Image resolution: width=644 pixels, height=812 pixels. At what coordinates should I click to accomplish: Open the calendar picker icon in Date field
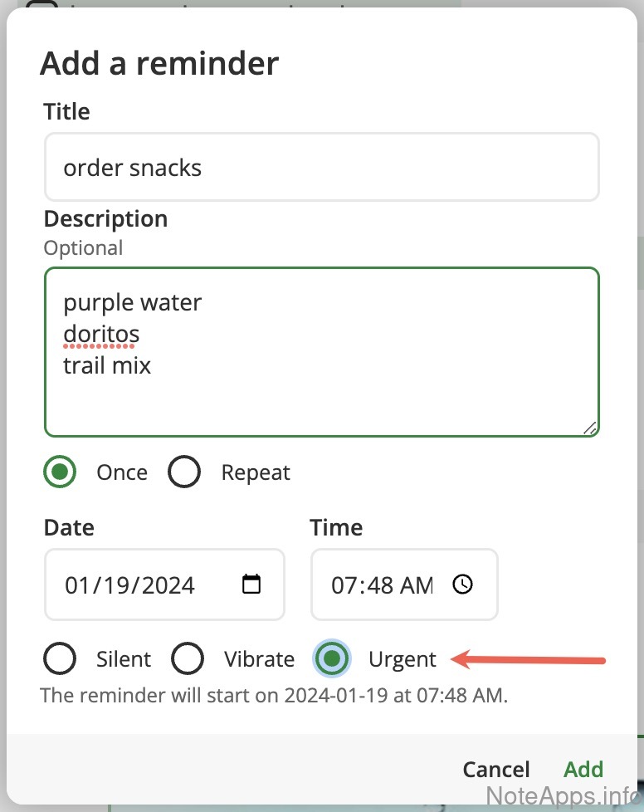251,585
